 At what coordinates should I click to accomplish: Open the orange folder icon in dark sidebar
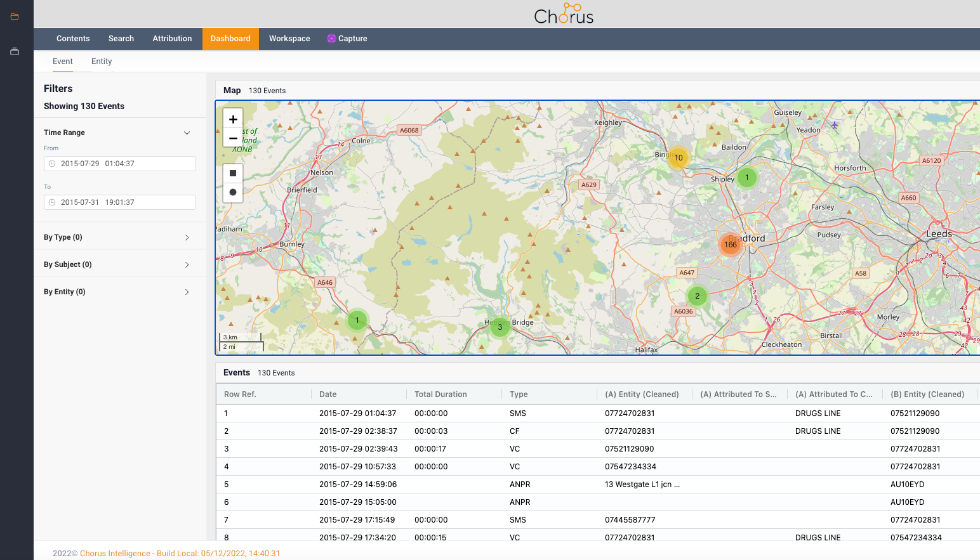pos(14,16)
